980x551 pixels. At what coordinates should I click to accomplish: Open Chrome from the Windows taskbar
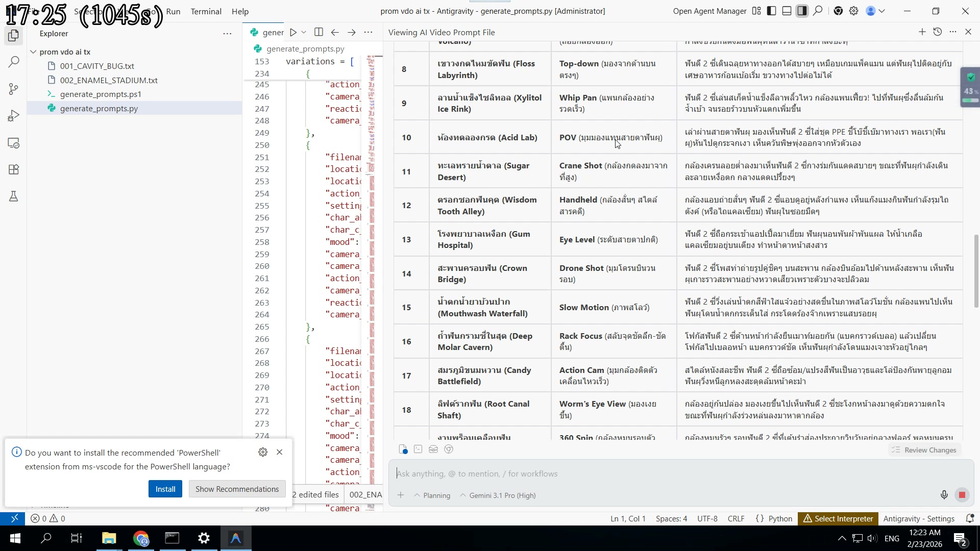coord(141,538)
